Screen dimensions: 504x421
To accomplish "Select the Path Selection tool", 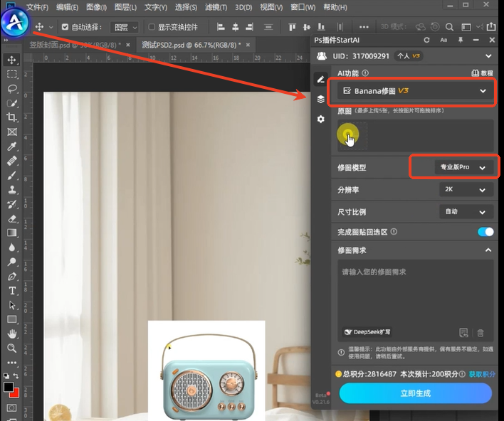I will 12,305.
